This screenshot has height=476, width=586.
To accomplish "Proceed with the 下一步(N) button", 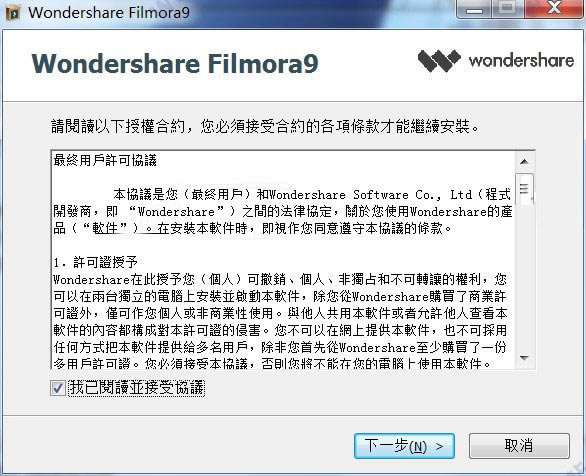I will click(x=404, y=446).
